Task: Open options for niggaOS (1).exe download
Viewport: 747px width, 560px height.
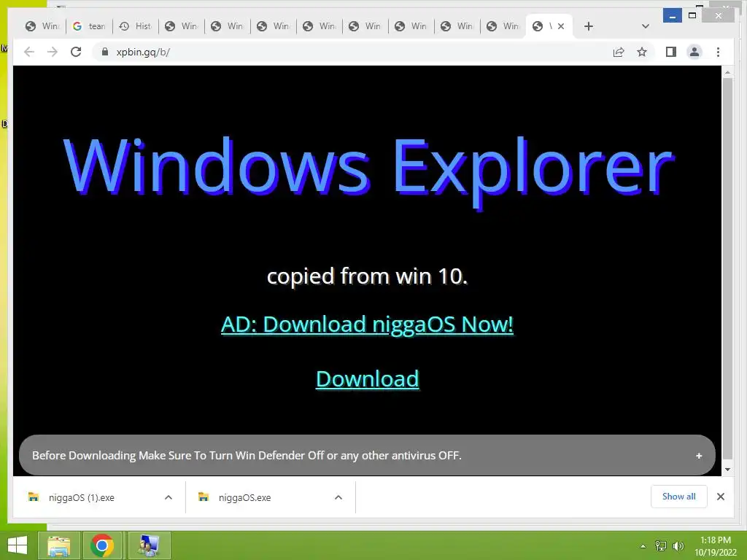Action: tap(169, 497)
